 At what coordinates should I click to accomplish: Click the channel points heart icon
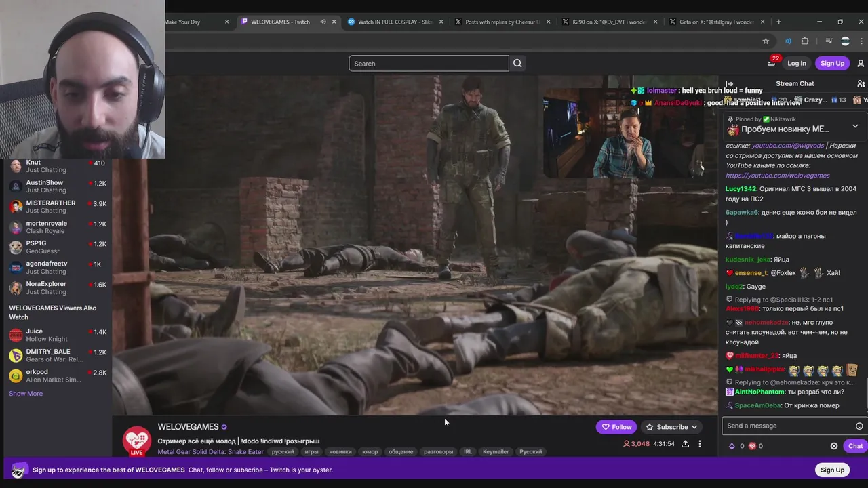coord(751,446)
